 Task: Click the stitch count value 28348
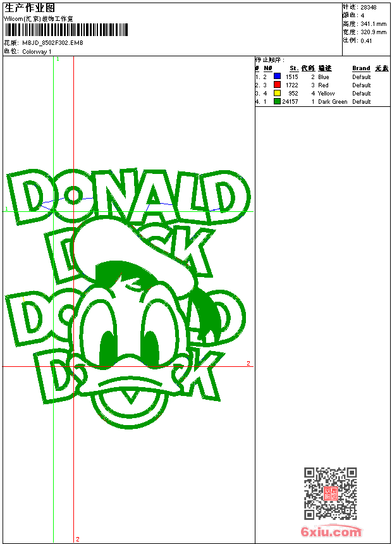pos(369,8)
